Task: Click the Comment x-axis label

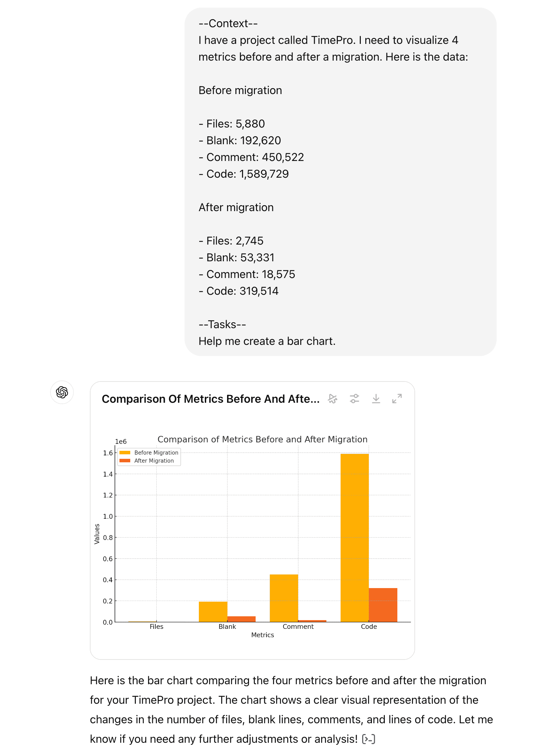Action: point(298,626)
